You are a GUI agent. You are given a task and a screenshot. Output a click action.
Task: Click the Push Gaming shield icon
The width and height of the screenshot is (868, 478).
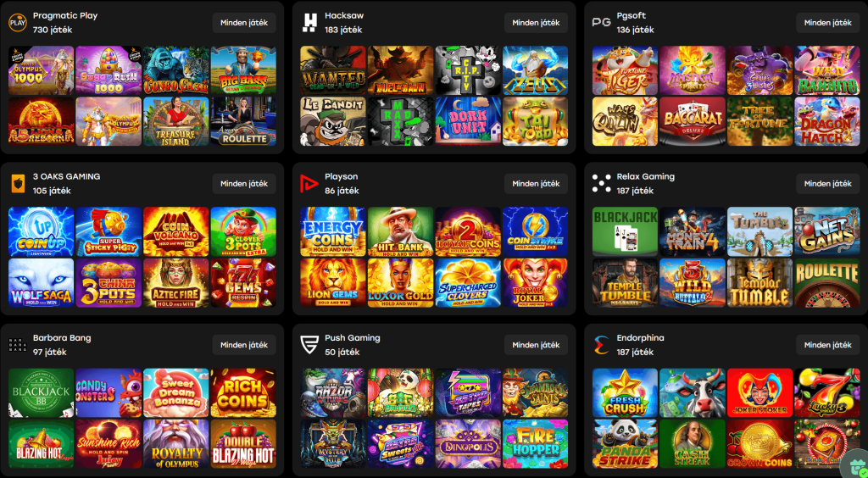[309, 345]
